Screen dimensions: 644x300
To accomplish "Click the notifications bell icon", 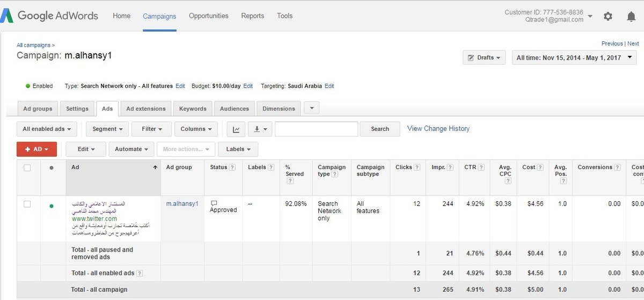I will click(631, 16).
